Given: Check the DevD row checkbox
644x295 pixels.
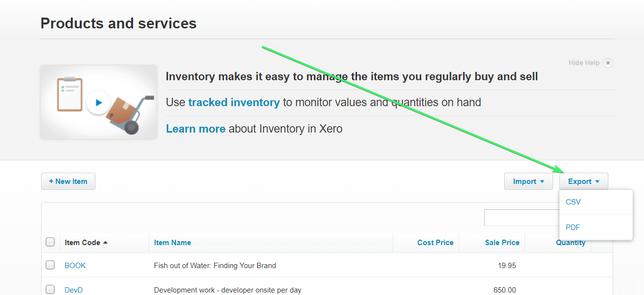Looking at the screenshot, I should point(50,289).
